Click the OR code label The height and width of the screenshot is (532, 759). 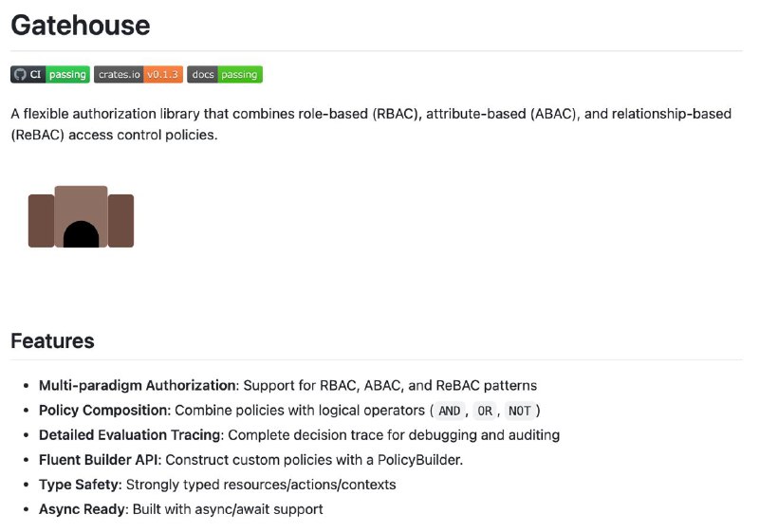(485, 411)
